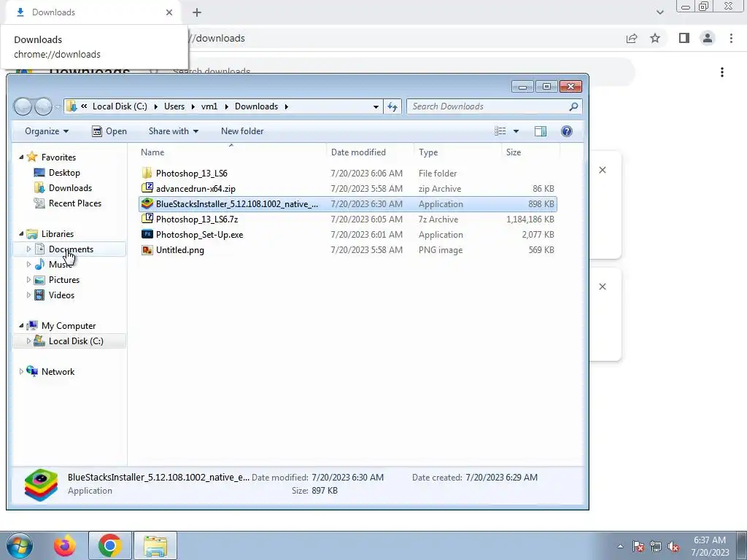Click the Action Center flag tray icon
The image size is (747, 560).
(638, 546)
